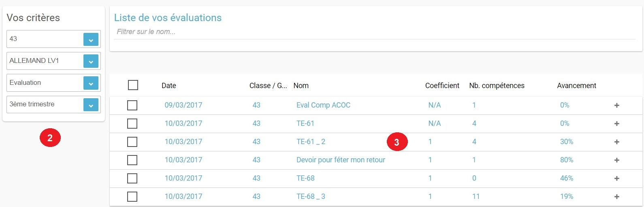This screenshot has width=644, height=207.
Task: Select the checkbox for TE-68 _ 3 evaluation
Action: [132, 197]
